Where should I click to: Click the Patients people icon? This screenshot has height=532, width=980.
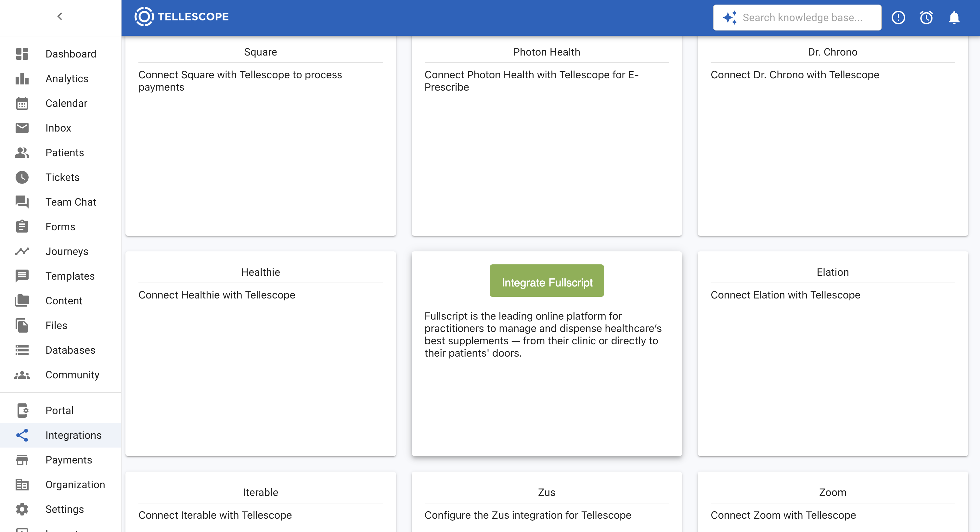click(x=22, y=153)
